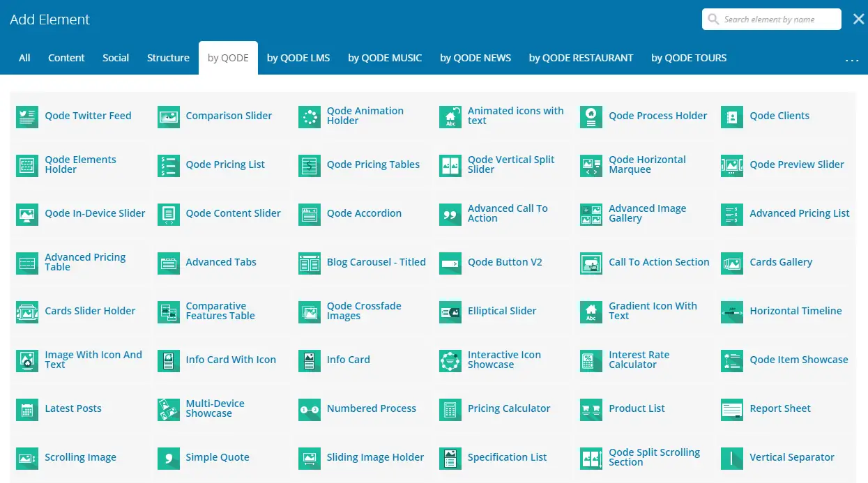Pick the Advanced Call To Action icon

(450, 214)
